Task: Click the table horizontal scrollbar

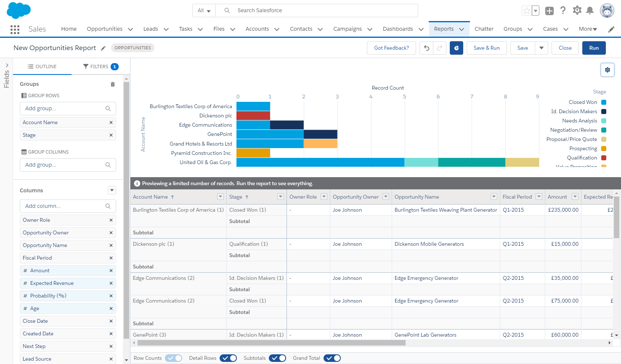Action: point(271,343)
